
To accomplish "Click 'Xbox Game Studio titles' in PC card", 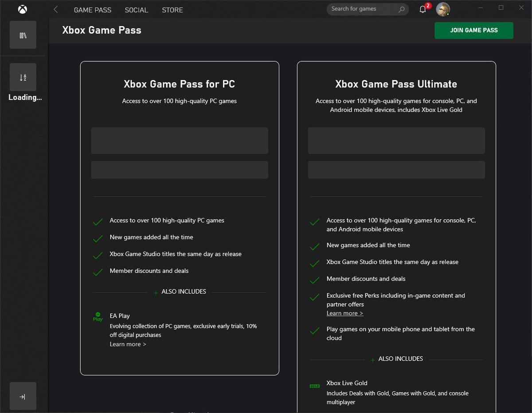I will (176, 254).
